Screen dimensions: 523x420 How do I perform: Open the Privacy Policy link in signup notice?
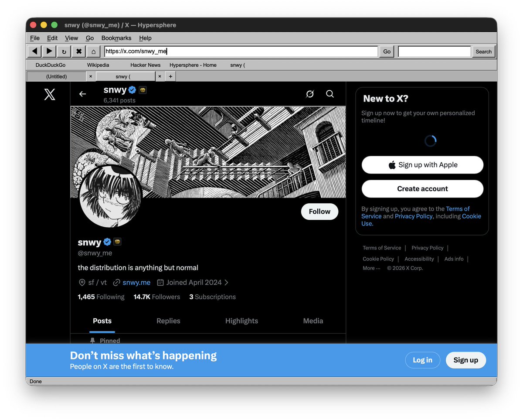414,216
